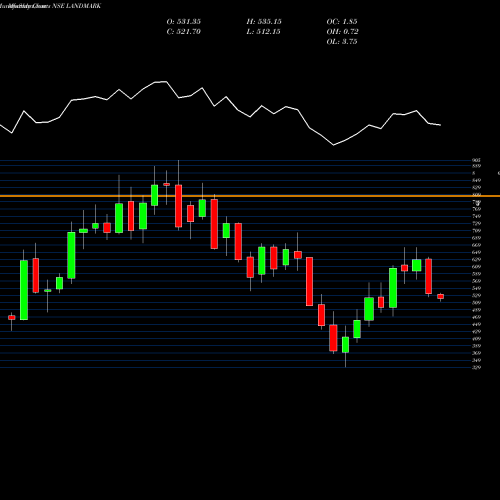Image resolution: width=500 pixels, height=500 pixels.
Task: Click the 469 price axis label
Action: click(477, 317)
